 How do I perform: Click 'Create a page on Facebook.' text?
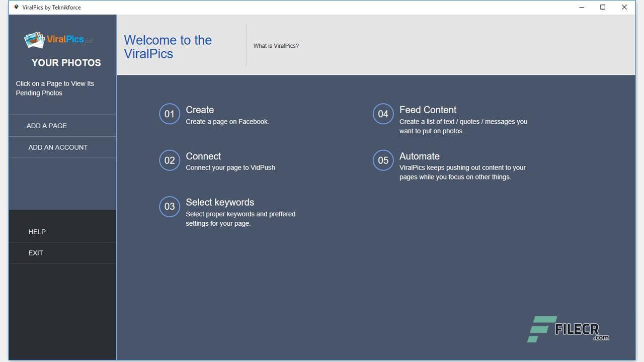click(227, 122)
